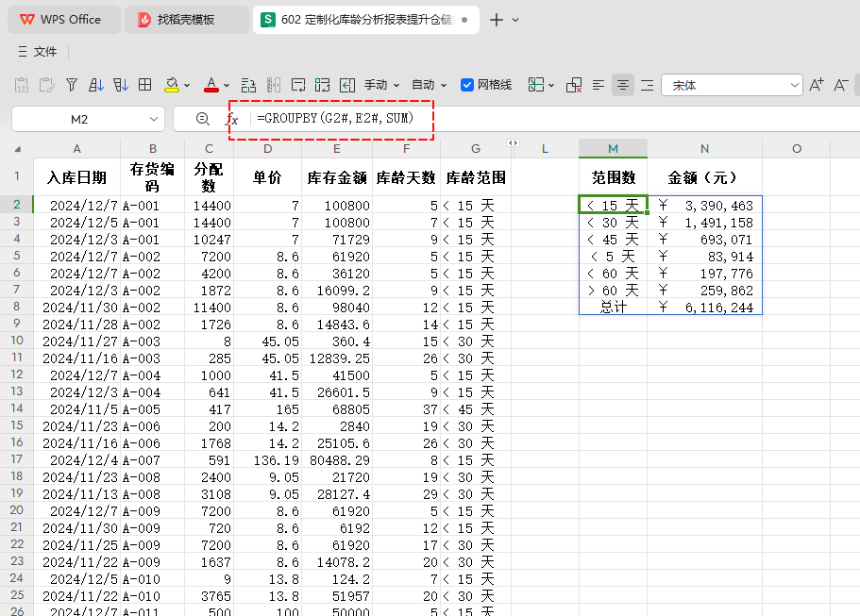Decrease font size with A- icon
The width and height of the screenshot is (860, 616).
841,85
